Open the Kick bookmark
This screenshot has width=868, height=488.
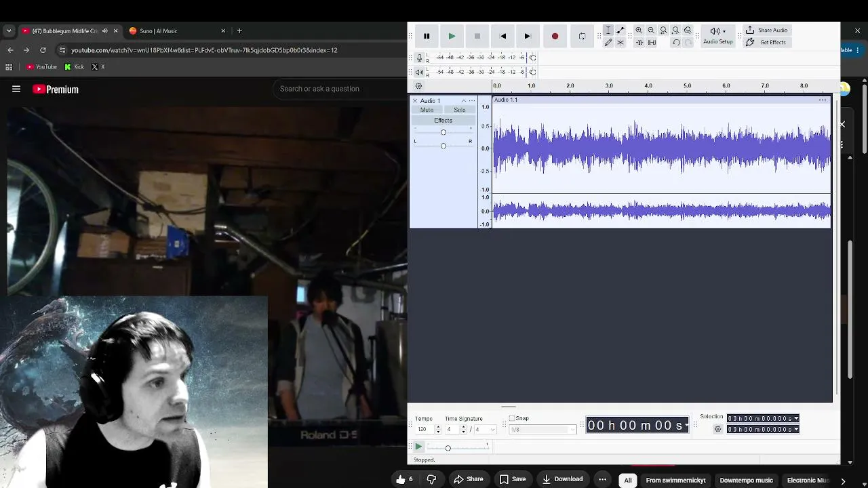tap(75, 66)
